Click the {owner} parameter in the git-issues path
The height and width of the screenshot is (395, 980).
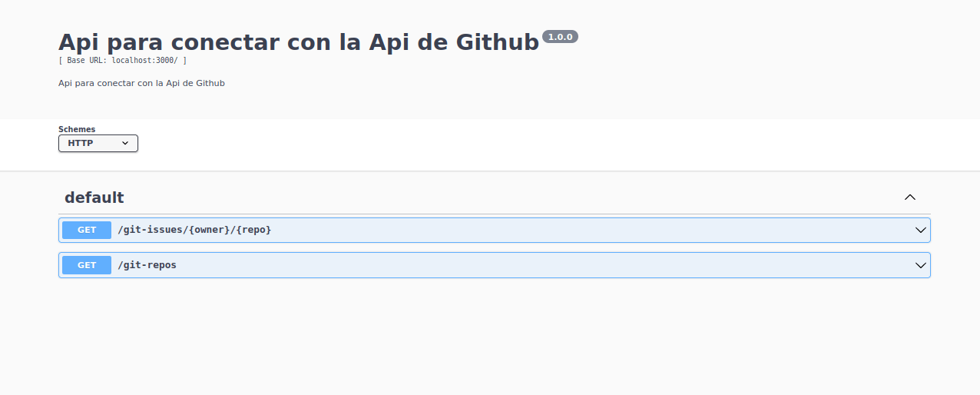[x=210, y=230]
